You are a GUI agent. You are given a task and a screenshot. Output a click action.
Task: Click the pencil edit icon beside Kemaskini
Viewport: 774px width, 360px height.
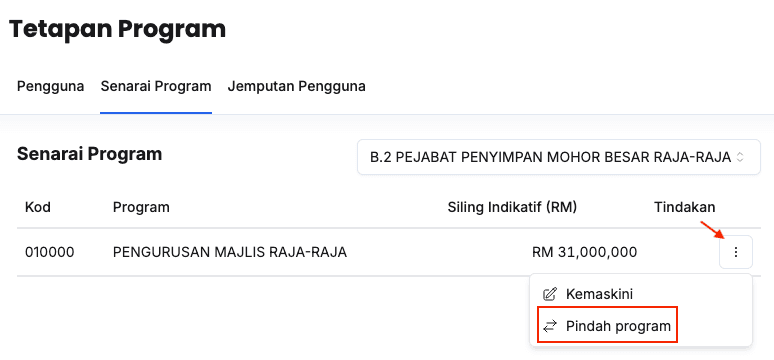coord(549,294)
